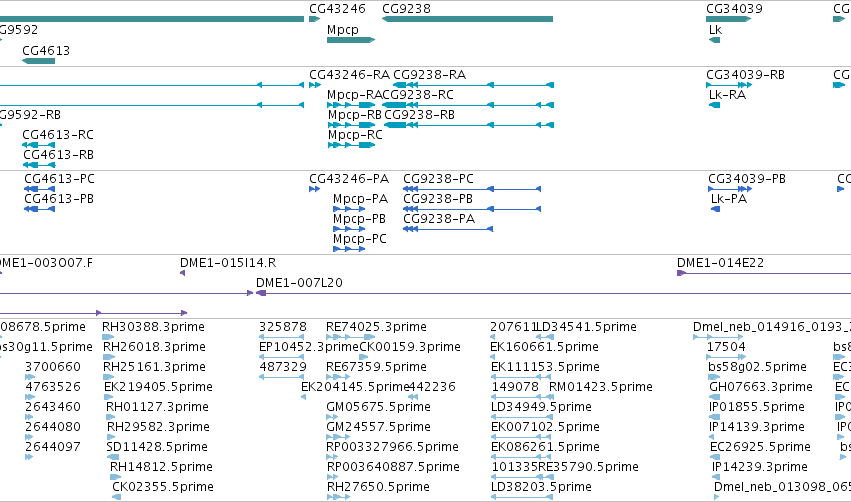851x502 pixels.
Task: Click protein Mpcp-PB label
Action: pyautogui.click(x=359, y=219)
